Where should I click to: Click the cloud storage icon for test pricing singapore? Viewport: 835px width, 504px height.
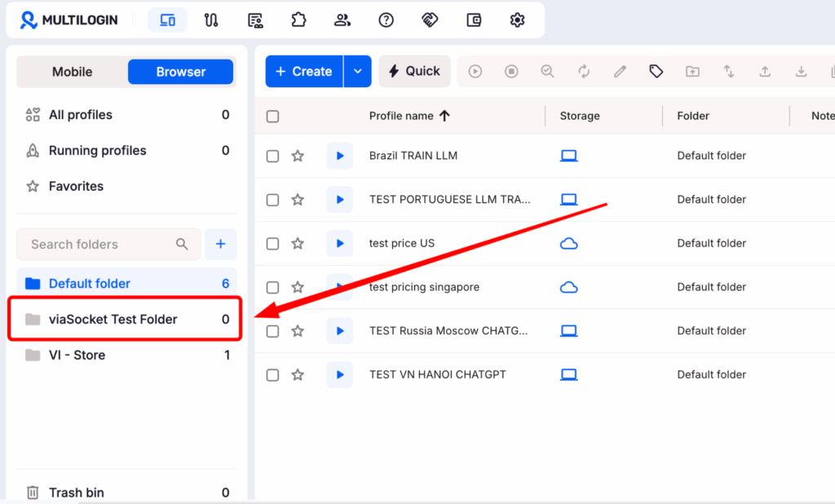point(568,287)
